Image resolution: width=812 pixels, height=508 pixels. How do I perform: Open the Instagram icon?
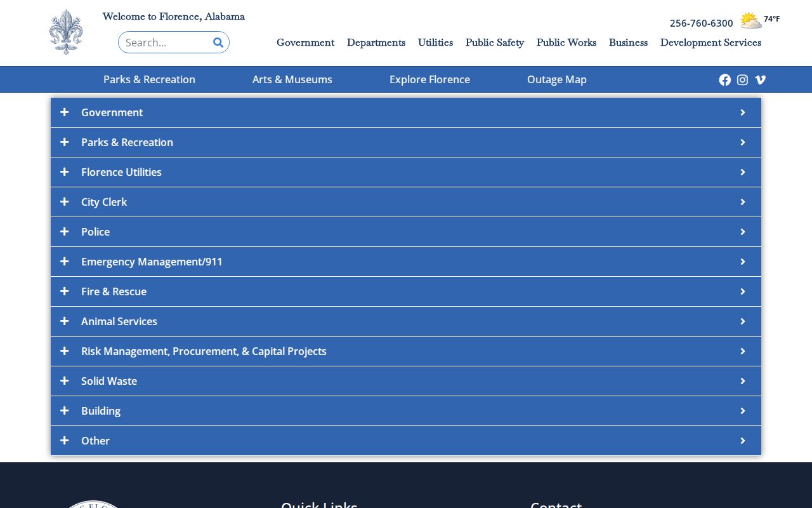(x=743, y=79)
